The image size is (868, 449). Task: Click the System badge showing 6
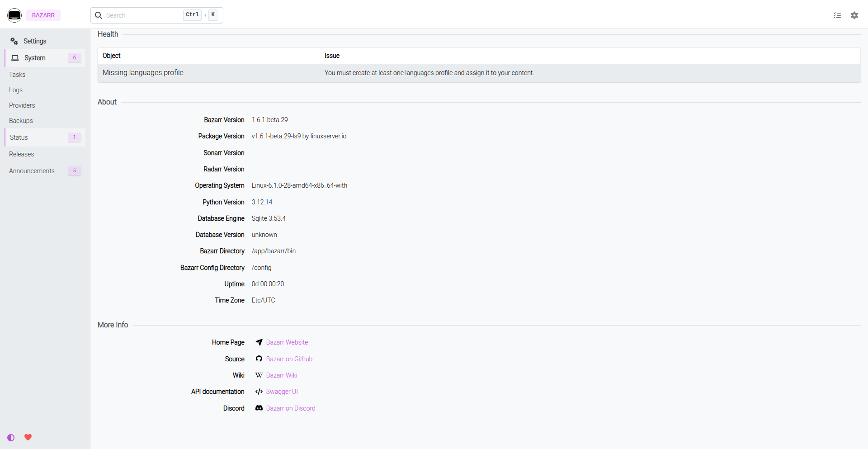click(75, 58)
